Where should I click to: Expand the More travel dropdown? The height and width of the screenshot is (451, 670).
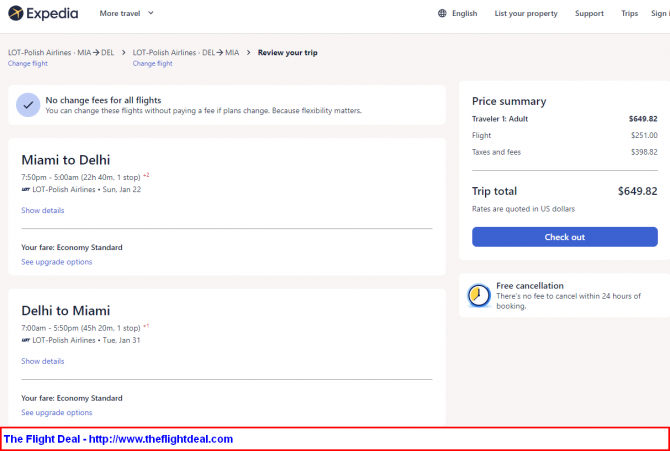(126, 13)
